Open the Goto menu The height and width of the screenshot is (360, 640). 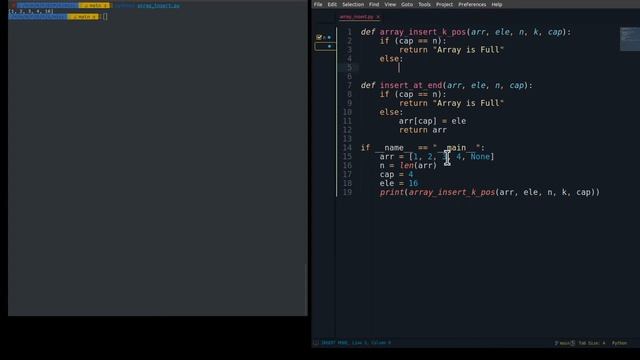click(407, 4)
